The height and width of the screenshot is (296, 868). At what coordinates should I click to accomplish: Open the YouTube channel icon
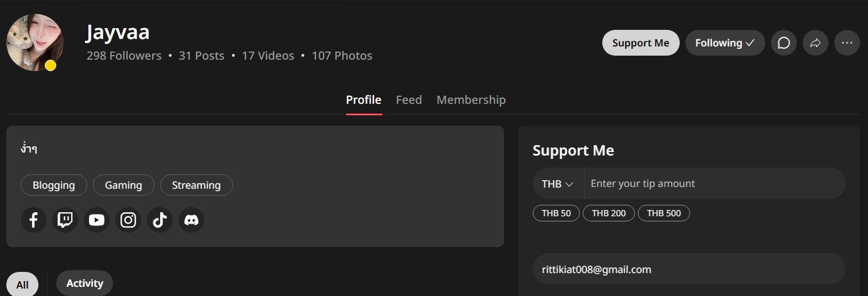(x=96, y=220)
